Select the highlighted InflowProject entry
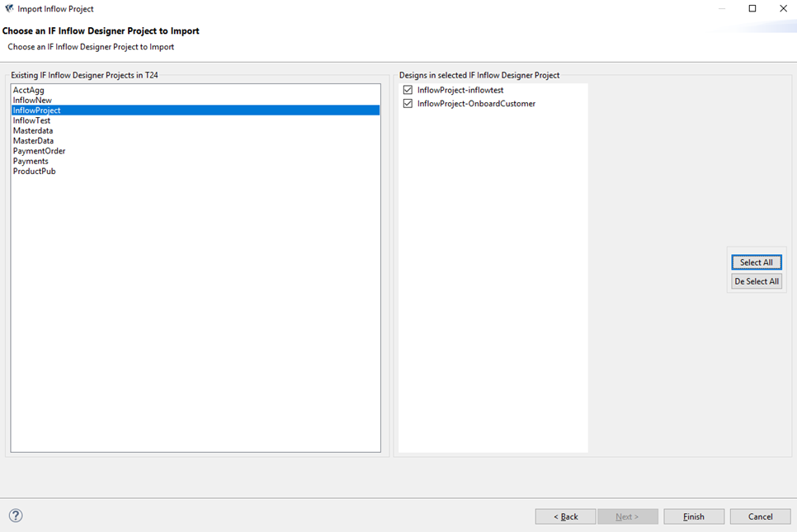This screenshot has height=532, width=797. (x=37, y=111)
